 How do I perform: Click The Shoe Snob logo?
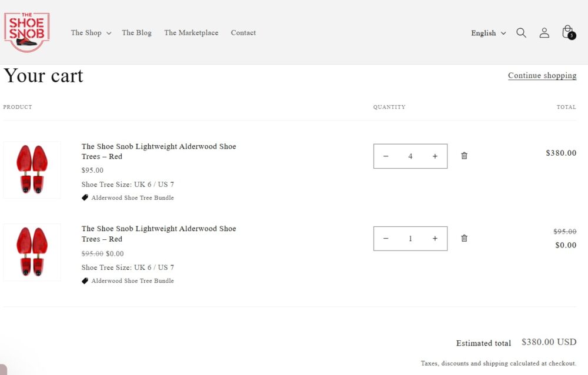[x=26, y=32]
